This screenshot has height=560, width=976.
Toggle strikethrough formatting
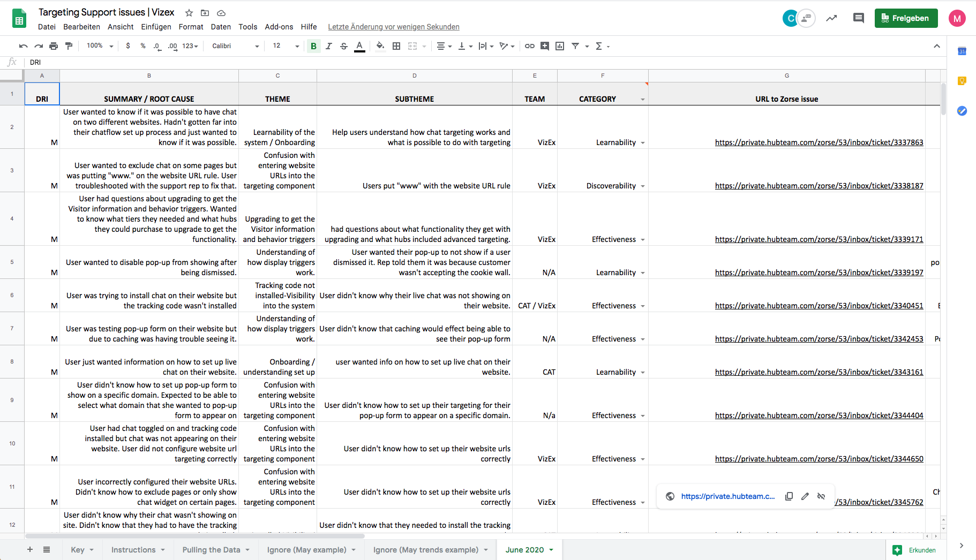(344, 46)
